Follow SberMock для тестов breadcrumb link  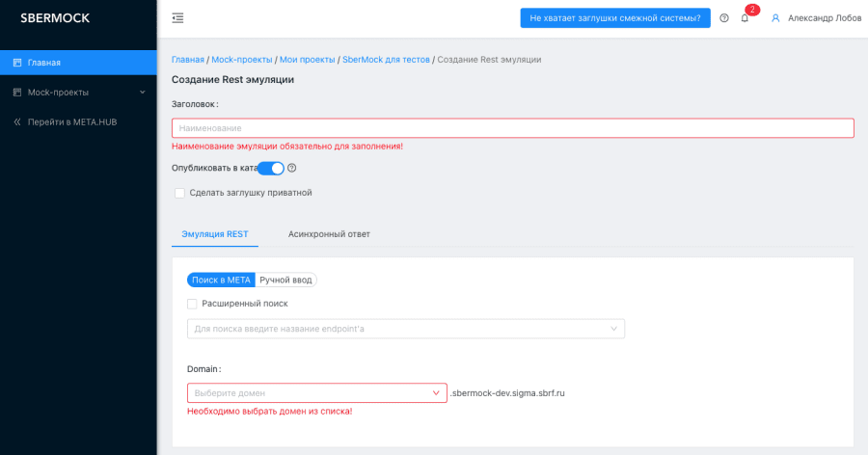click(386, 59)
